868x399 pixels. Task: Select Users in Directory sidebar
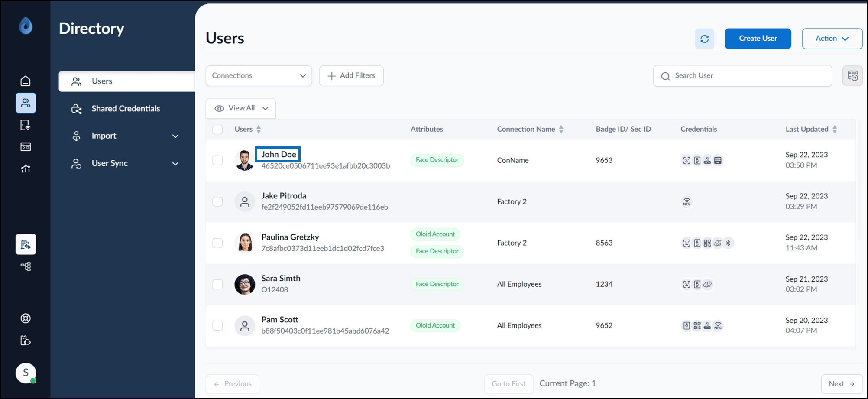point(127,81)
